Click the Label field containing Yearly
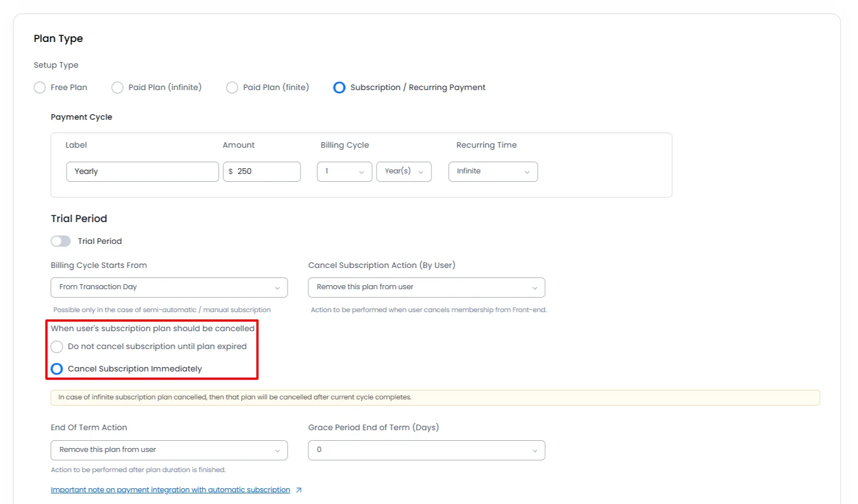Screen dimensions: 858x504 click(x=142, y=172)
